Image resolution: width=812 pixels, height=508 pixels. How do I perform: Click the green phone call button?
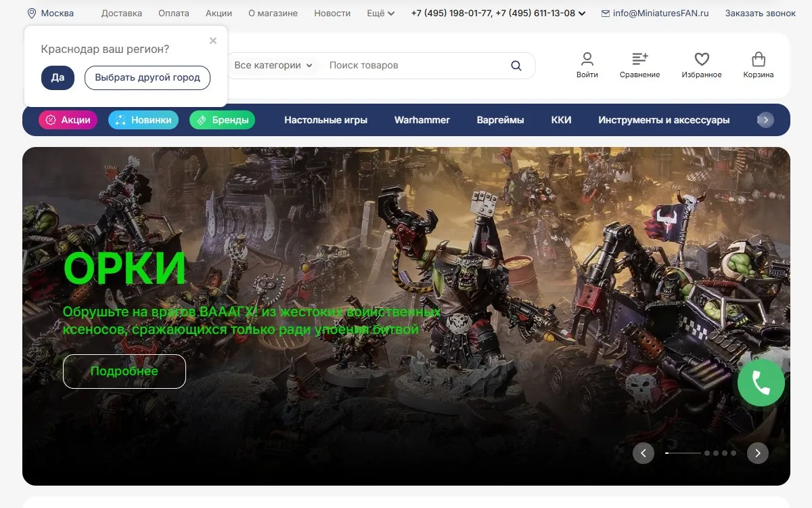[761, 383]
